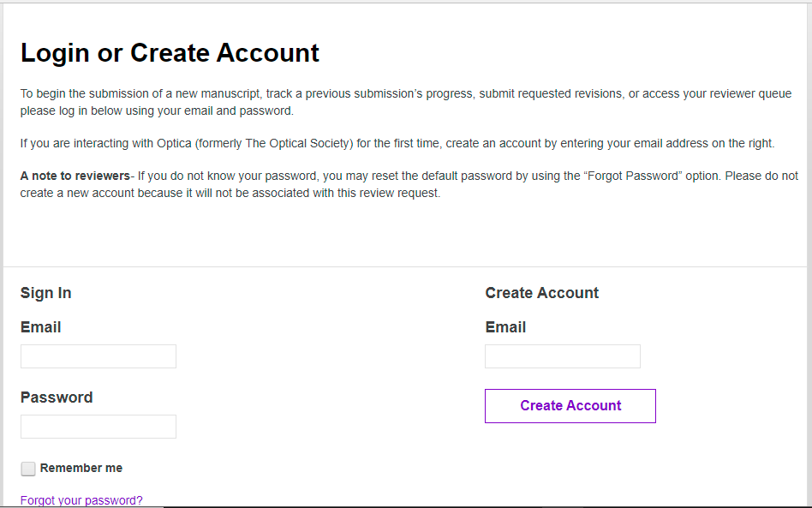Image resolution: width=812 pixels, height=508 pixels.
Task: Click the "Login or Create Account" page title
Action: click(170, 53)
